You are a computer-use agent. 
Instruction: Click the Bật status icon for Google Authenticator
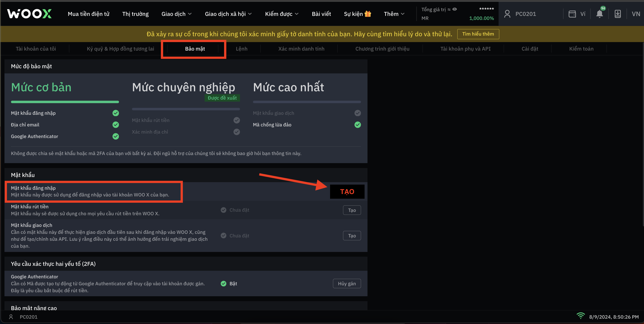tap(223, 283)
